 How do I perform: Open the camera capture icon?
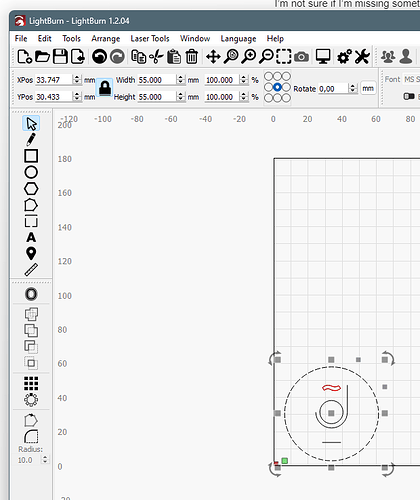301,57
